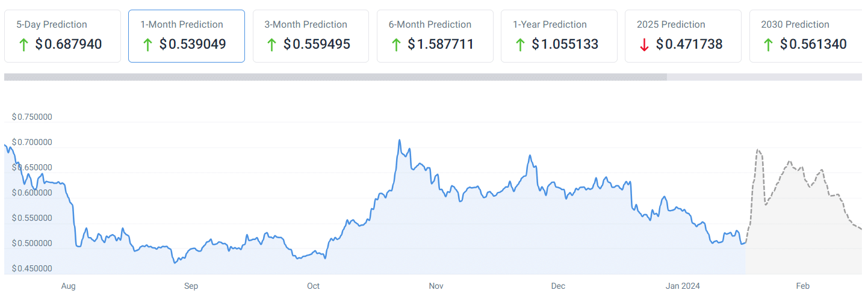Select the 1-Month Prediction tab

click(187, 35)
